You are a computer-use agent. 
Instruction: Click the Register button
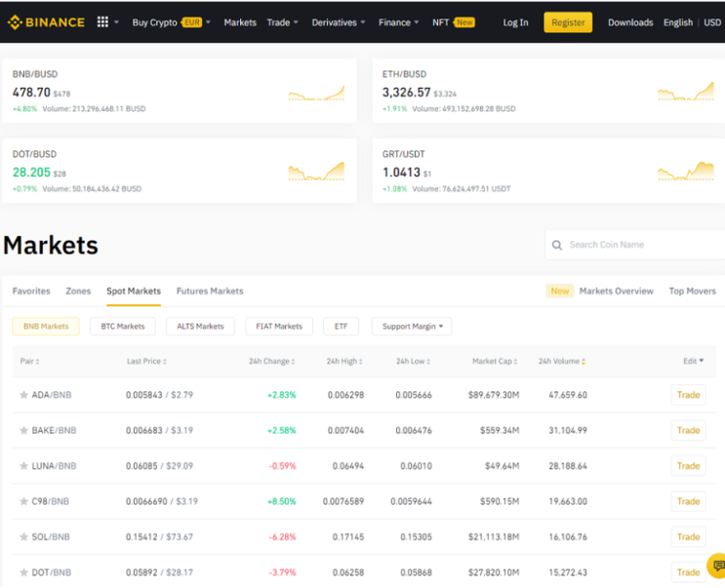(568, 22)
